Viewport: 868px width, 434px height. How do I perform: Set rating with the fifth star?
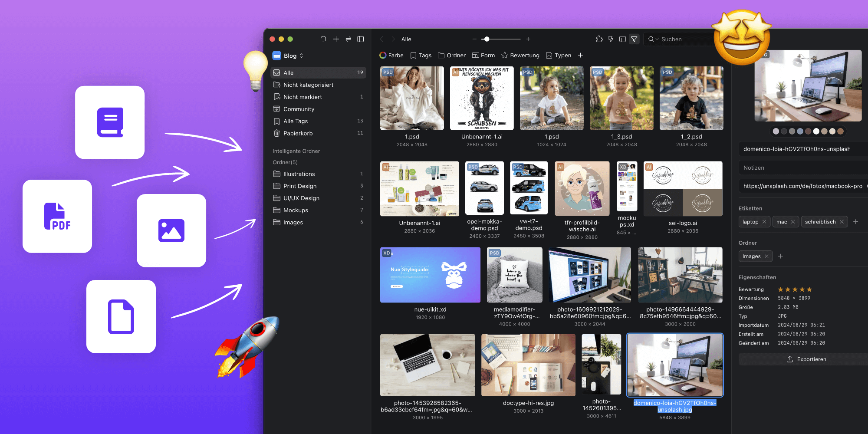[x=809, y=289]
